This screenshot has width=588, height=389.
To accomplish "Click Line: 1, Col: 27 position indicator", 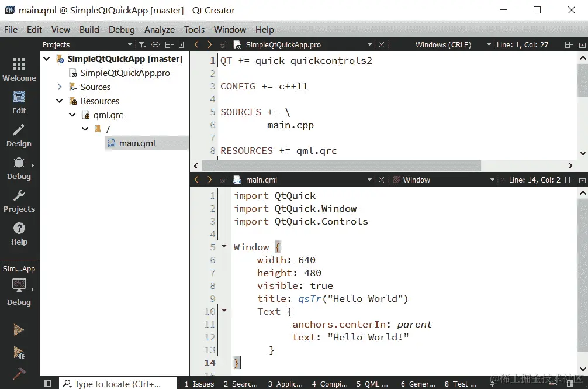I will click(x=523, y=44).
